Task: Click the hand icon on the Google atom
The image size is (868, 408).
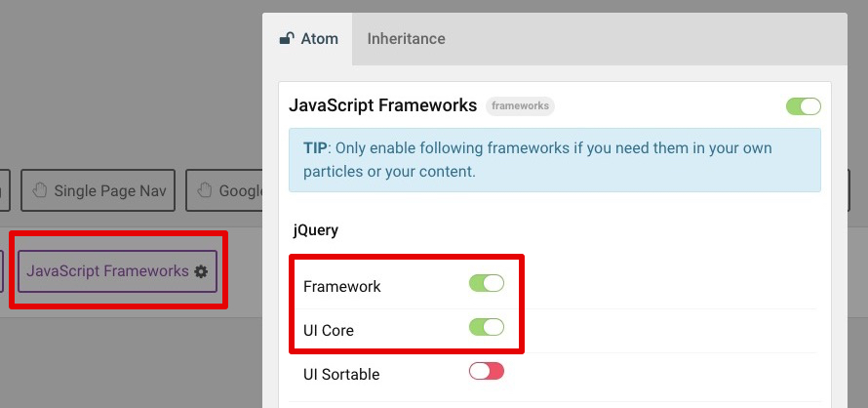Action: pos(205,190)
